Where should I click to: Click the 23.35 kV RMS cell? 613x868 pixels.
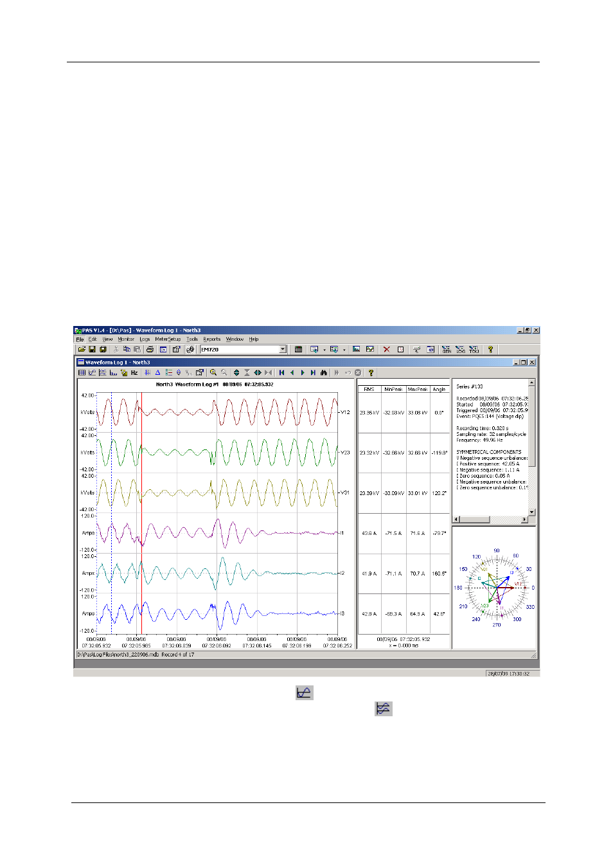point(369,413)
